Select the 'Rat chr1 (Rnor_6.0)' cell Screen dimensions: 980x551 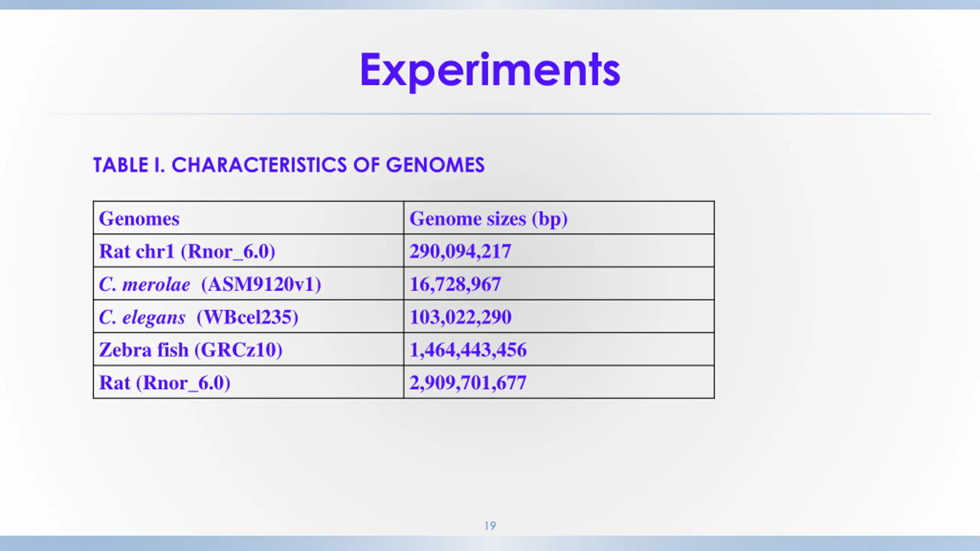248,251
